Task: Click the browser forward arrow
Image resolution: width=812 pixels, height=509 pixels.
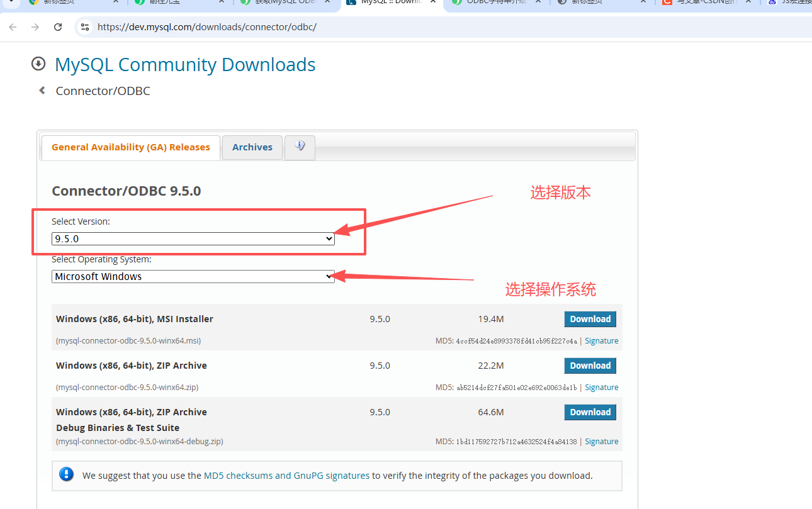Action: 35,26
